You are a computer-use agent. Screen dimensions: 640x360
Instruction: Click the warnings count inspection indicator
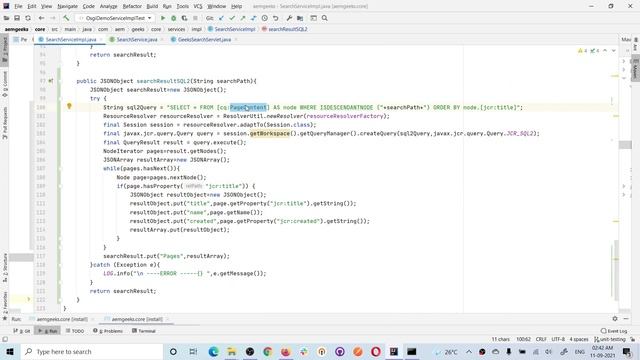[582, 51]
